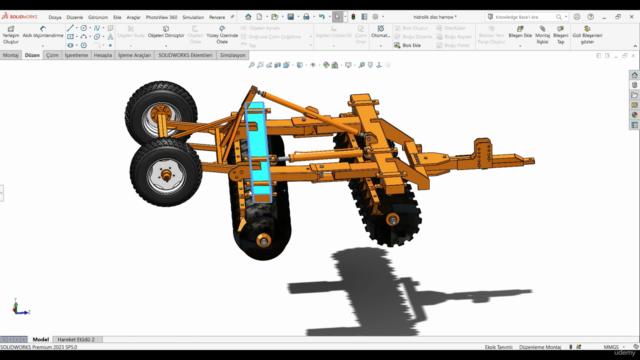Open the Görünüm menu
The image size is (640, 360).
[98, 17]
